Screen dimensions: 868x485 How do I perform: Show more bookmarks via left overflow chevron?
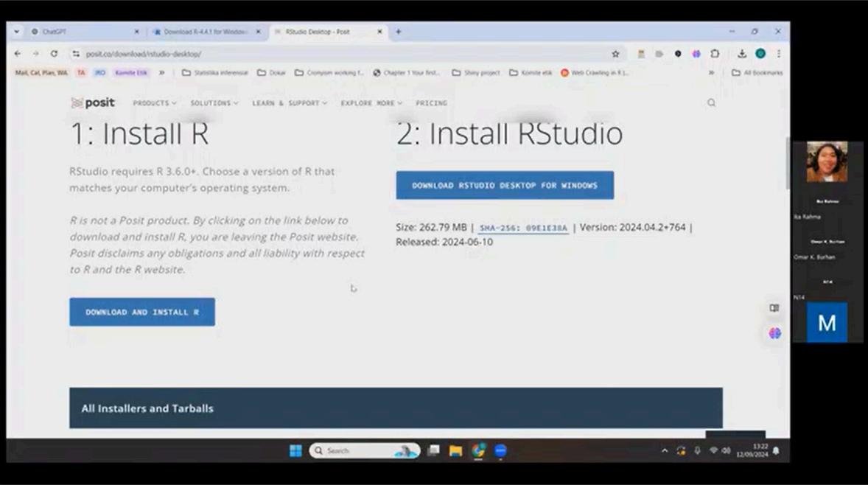[x=161, y=72]
